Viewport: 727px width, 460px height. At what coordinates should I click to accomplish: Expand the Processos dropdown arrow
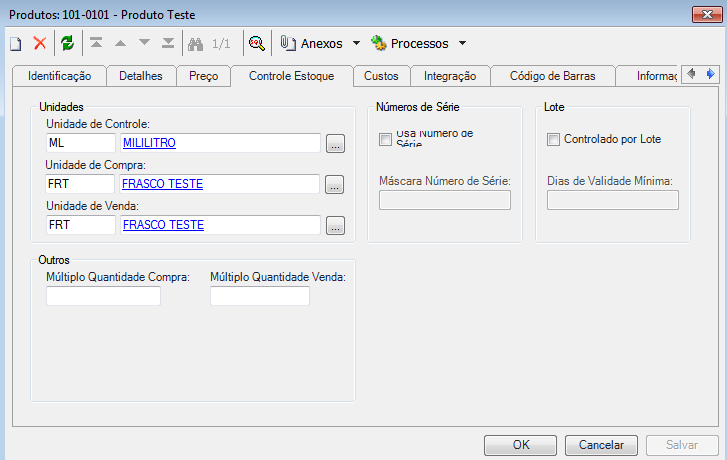[462, 43]
